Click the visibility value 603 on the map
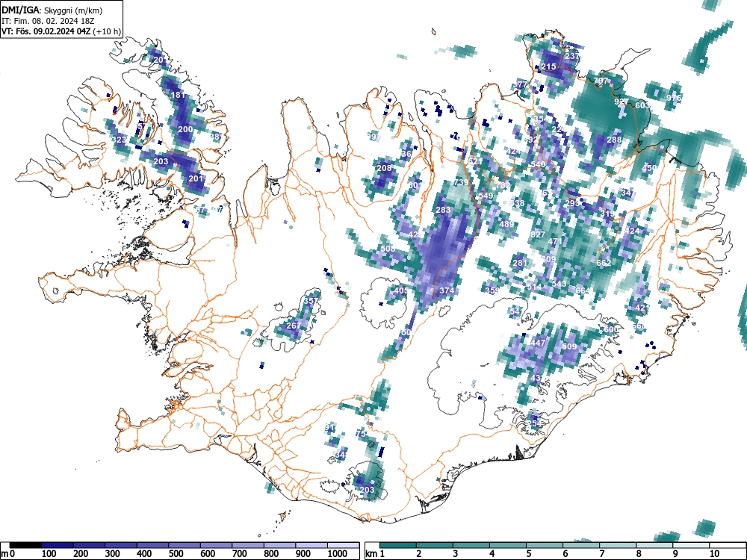The image size is (747, 560). [642, 105]
